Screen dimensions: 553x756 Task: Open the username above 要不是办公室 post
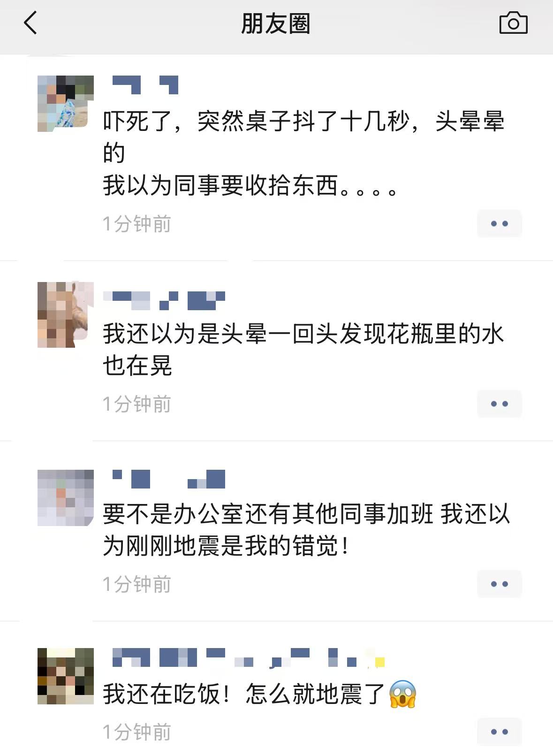click(169, 479)
